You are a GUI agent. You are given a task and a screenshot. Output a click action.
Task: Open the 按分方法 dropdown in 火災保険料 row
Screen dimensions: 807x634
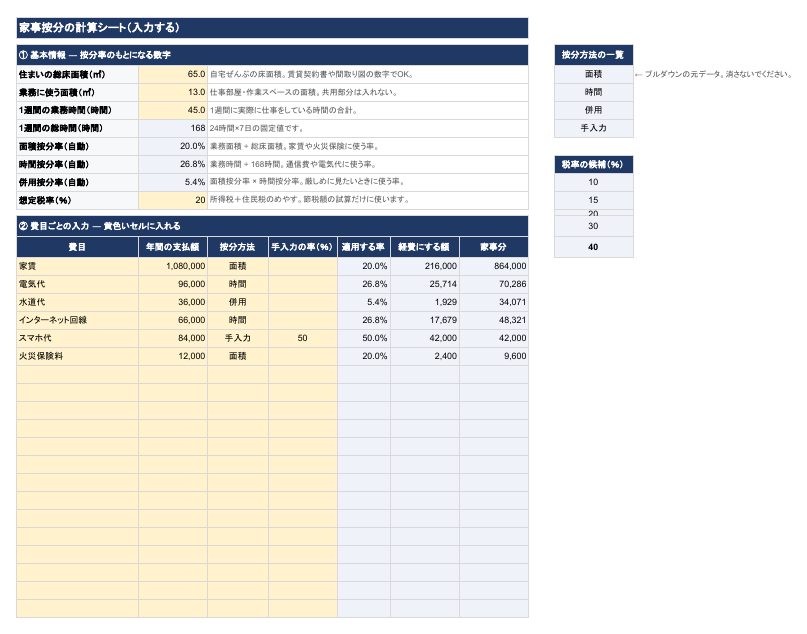(238, 356)
